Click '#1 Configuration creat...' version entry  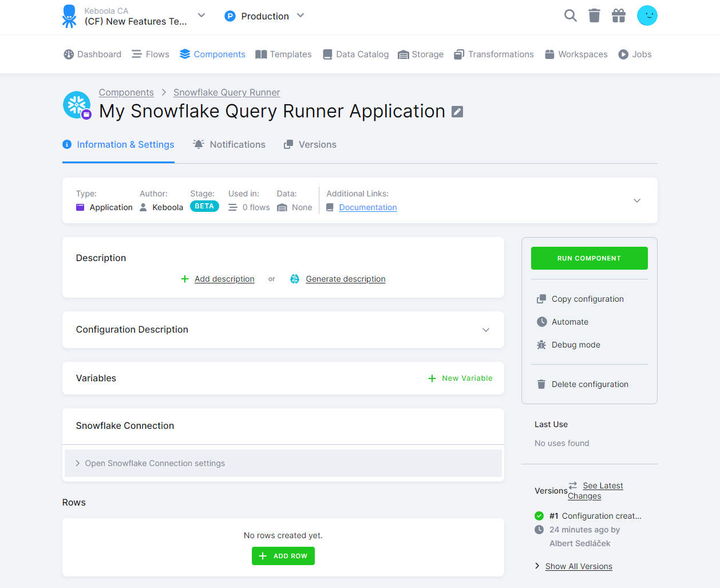point(595,516)
